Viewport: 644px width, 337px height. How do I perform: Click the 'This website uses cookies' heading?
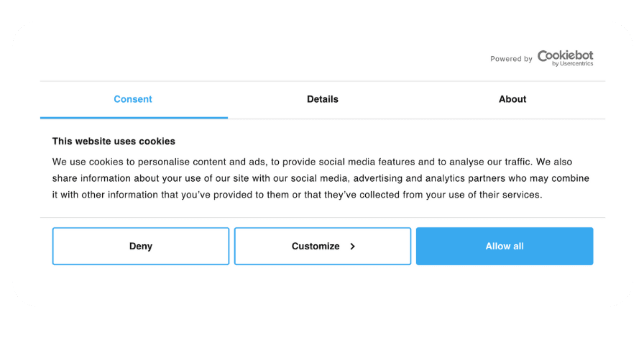click(x=114, y=142)
